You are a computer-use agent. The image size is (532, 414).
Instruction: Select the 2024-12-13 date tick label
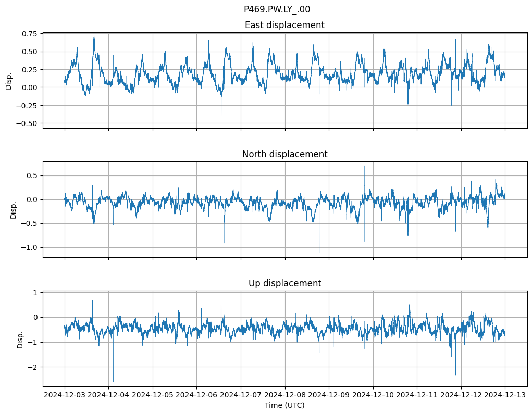[x=504, y=395]
